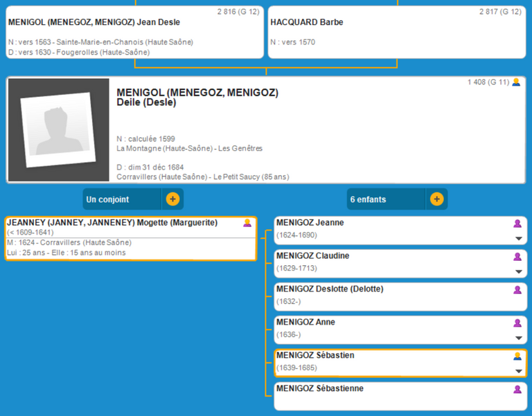Click plus icon next to Un conjoint
532x416 pixels.
coord(172,199)
